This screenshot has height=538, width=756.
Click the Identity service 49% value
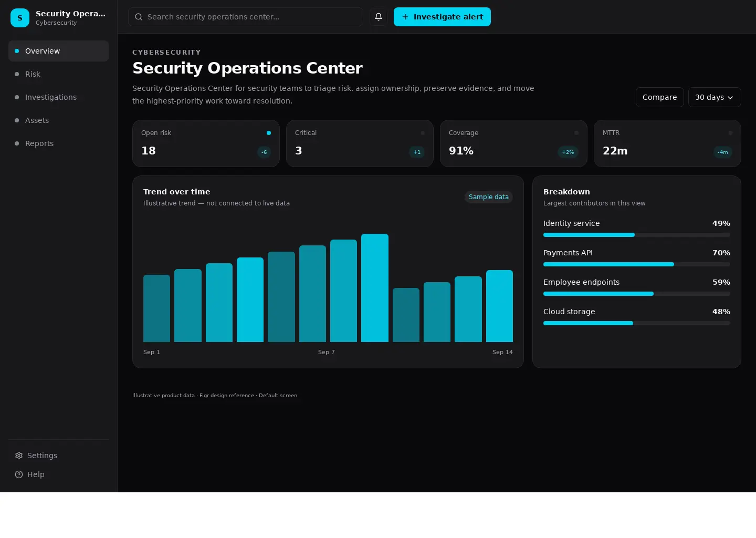coord(721,223)
